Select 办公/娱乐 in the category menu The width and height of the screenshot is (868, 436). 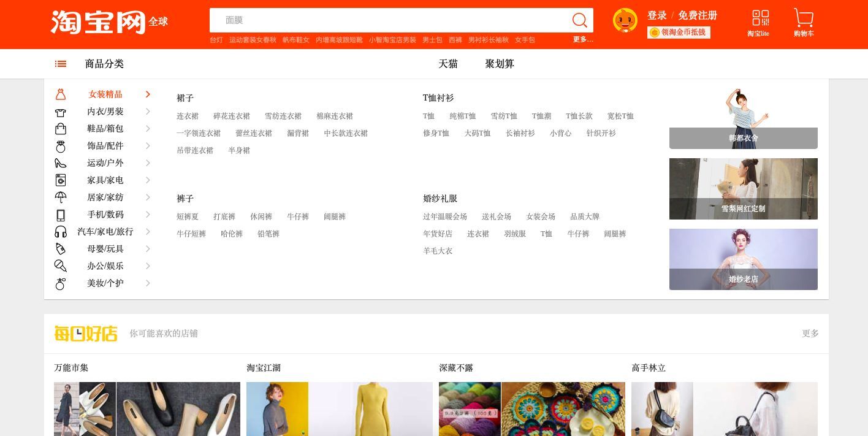tap(105, 266)
